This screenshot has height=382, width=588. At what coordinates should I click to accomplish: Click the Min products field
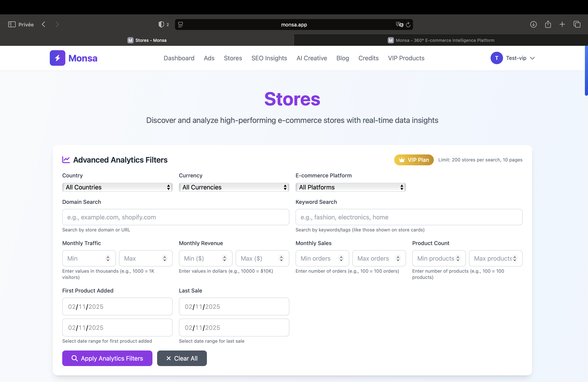[439, 258]
